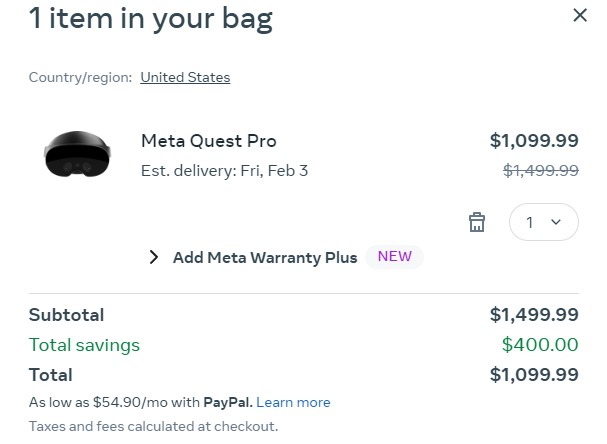Select the Add Meta Warranty Plus label

coord(265,257)
